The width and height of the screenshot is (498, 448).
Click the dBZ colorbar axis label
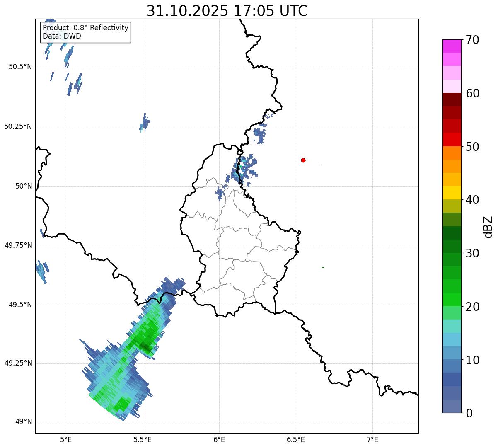pyautogui.click(x=488, y=227)
